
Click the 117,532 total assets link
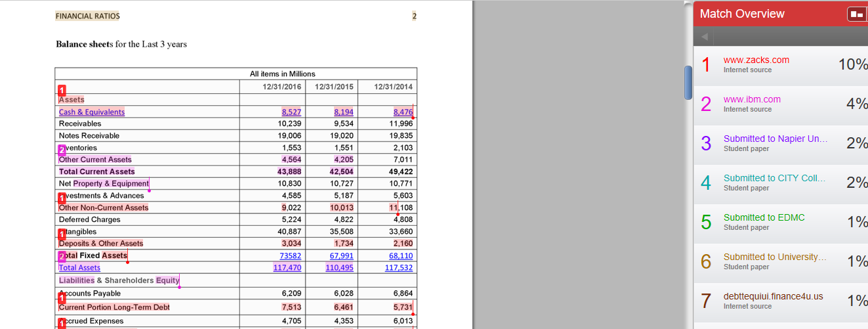pos(399,268)
